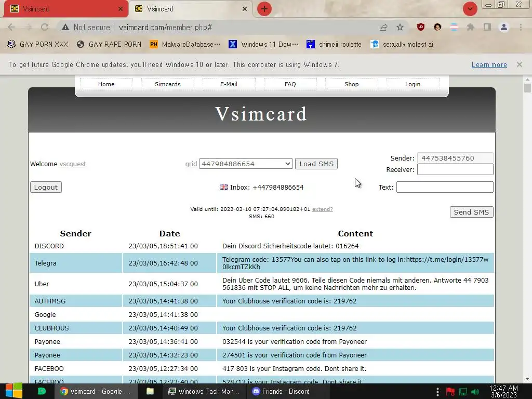The width and height of the screenshot is (532, 399).
Task: Open the tab search dropdown arrow
Action: pyautogui.click(x=470, y=9)
